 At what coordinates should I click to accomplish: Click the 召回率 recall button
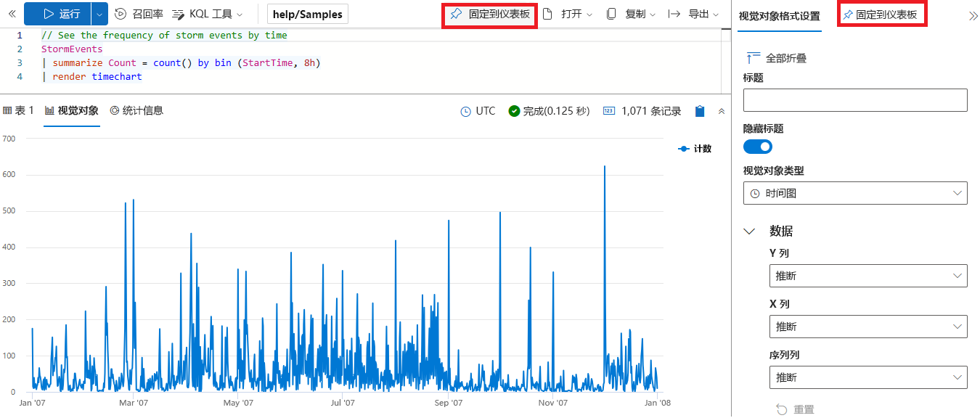[x=139, y=14]
